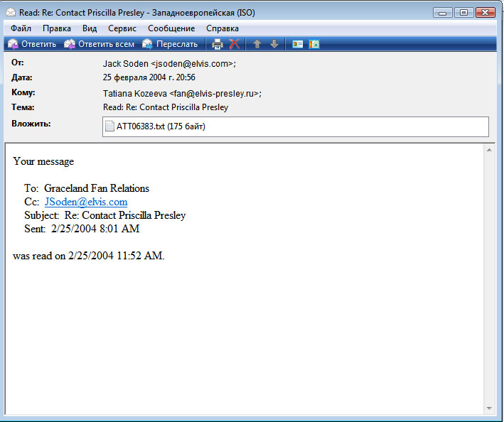Click Reply All (Ответить всем) button
This screenshot has height=422, width=504.
(x=99, y=44)
